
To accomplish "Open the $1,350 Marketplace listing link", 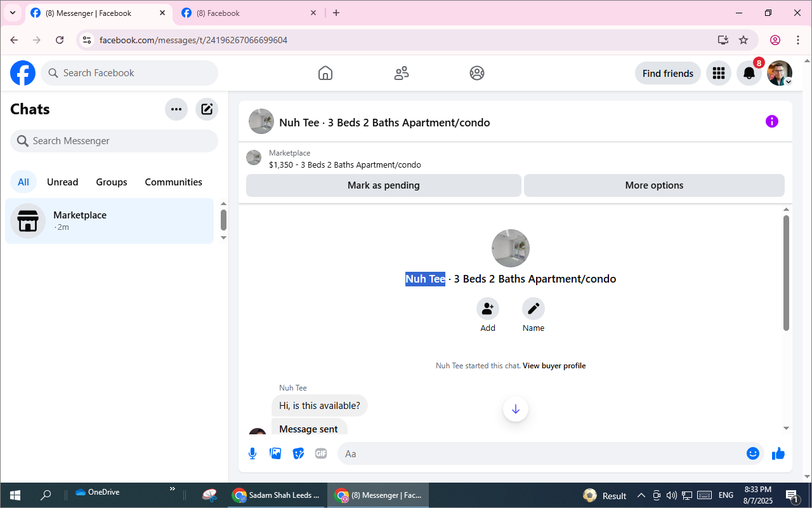I will (345, 165).
